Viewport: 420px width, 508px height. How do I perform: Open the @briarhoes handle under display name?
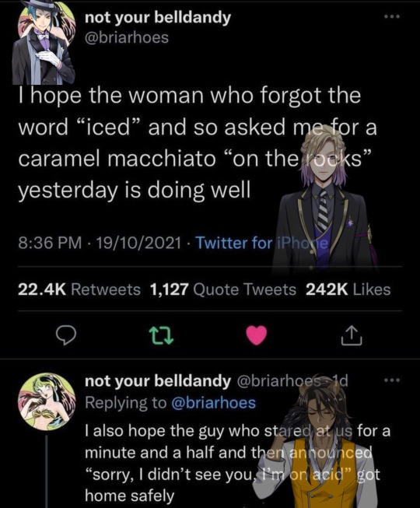127,37
